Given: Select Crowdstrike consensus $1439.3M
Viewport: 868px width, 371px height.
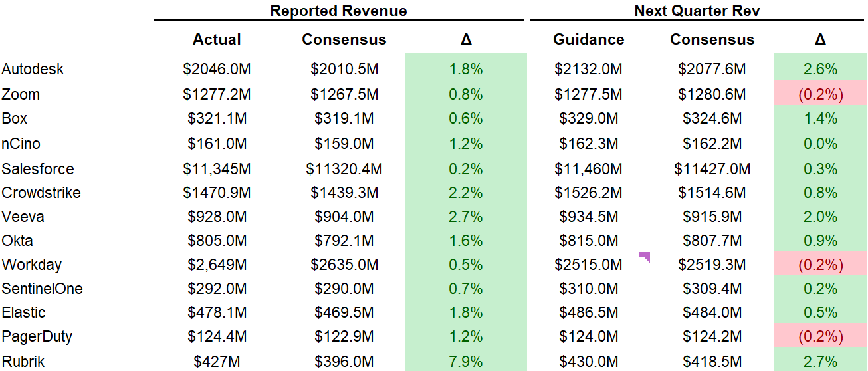Looking at the screenshot, I should pos(344,193).
